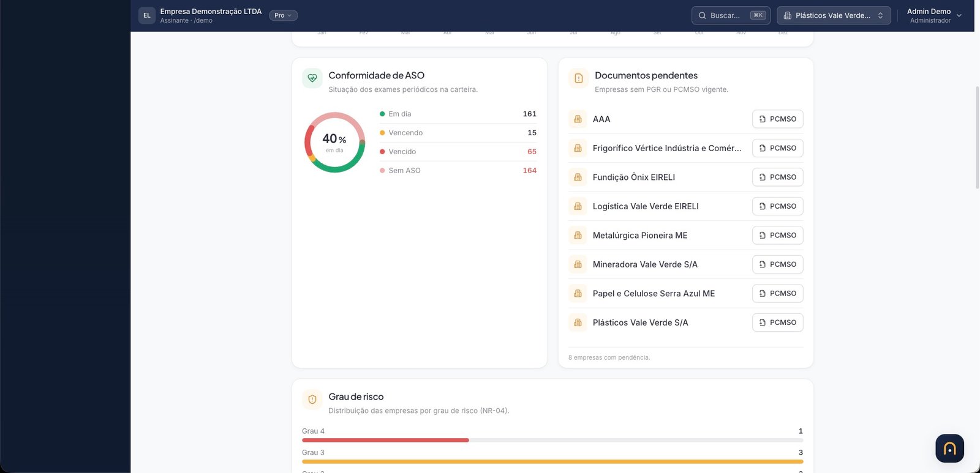
Task: Open PCMSO for Fundição Ônix EIRELI
Action: pos(778,177)
